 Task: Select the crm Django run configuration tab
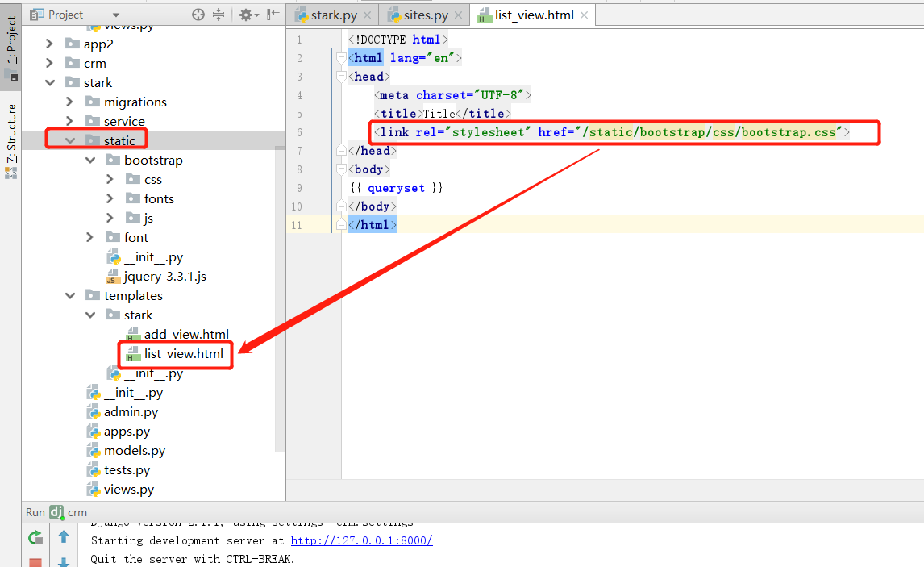pyautogui.click(x=68, y=512)
